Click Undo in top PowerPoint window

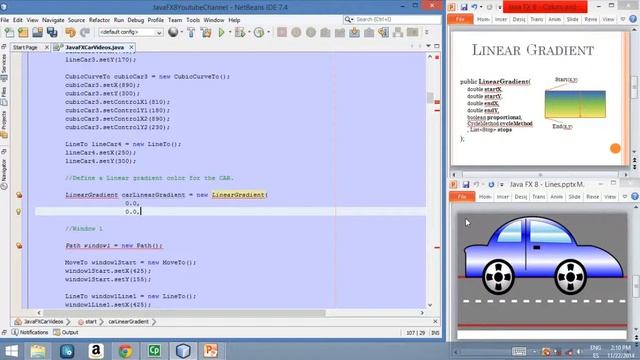474,7
